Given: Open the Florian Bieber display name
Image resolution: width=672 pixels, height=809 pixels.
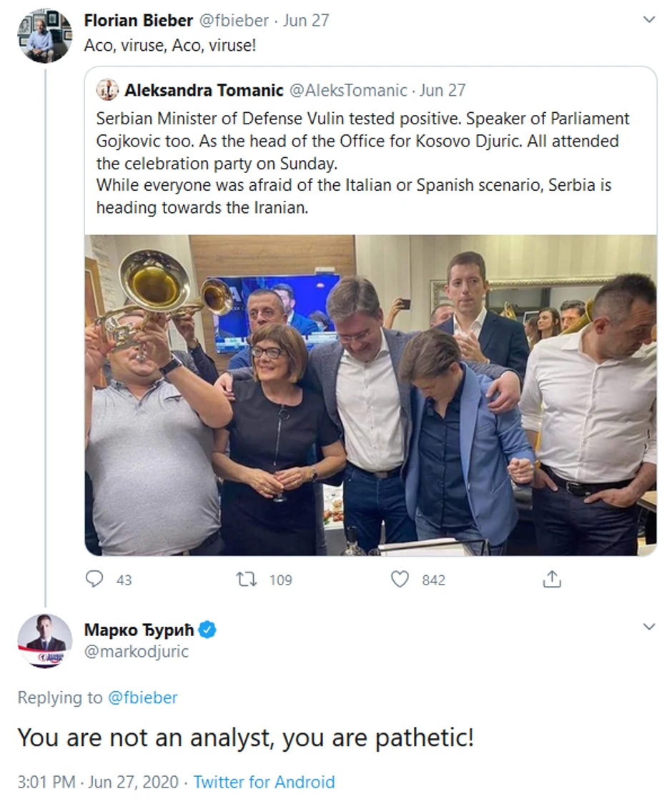Looking at the screenshot, I should (x=138, y=20).
